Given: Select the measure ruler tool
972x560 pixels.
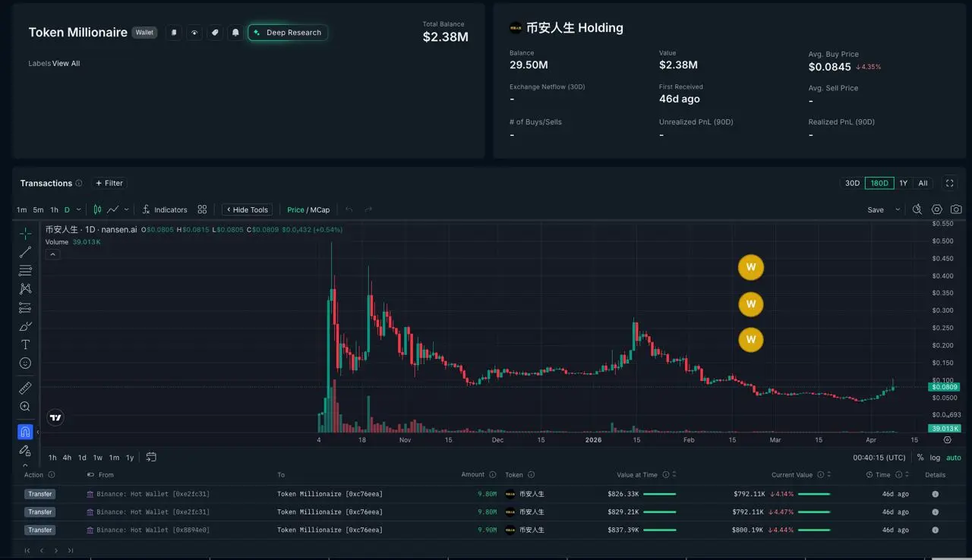Looking at the screenshot, I should pyautogui.click(x=25, y=387).
